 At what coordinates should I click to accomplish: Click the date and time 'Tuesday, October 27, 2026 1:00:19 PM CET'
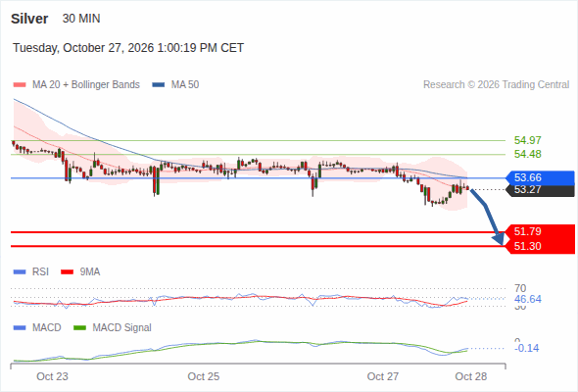[x=128, y=48]
